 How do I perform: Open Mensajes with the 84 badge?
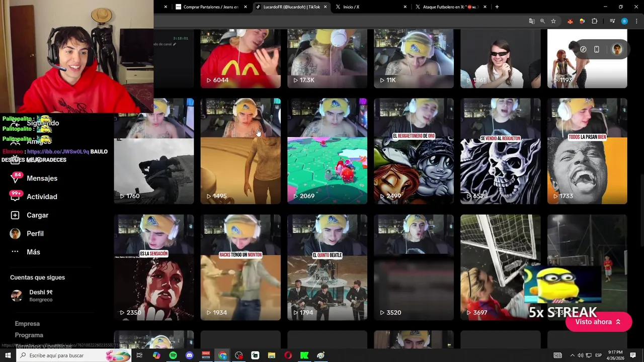pyautogui.click(x=34, y=178)
